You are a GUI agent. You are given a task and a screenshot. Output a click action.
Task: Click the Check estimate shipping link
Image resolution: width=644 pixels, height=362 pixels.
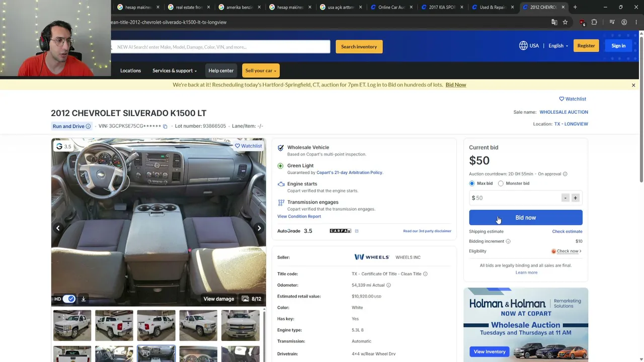tap(567, 232)
